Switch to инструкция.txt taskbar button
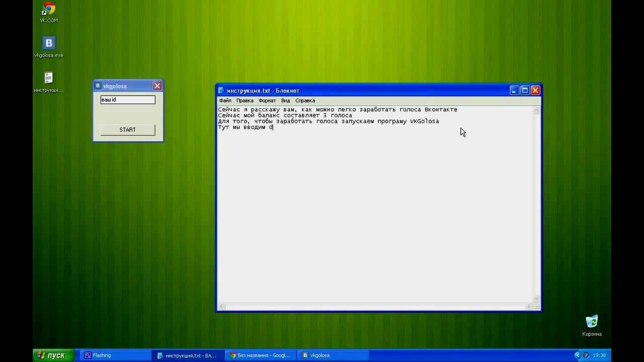Viewport: 644px width, 362px height. pos(188,355)
